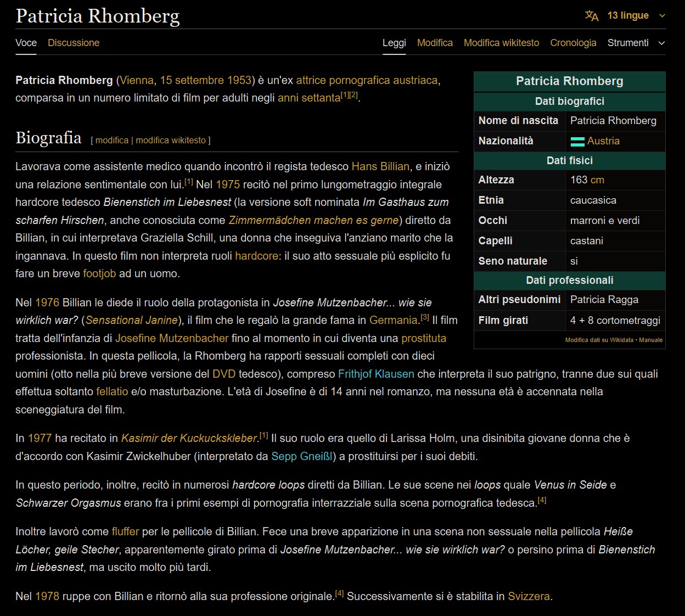
Task: Open the 1953 birth year link
Action: (239, 80)
